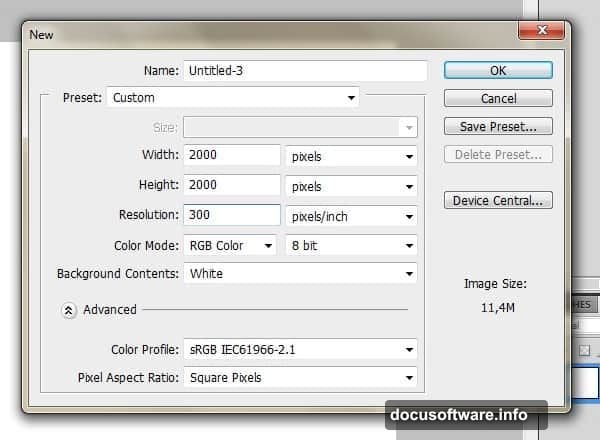
Task: Focus the Height value field
Action: tap(231, 186)
